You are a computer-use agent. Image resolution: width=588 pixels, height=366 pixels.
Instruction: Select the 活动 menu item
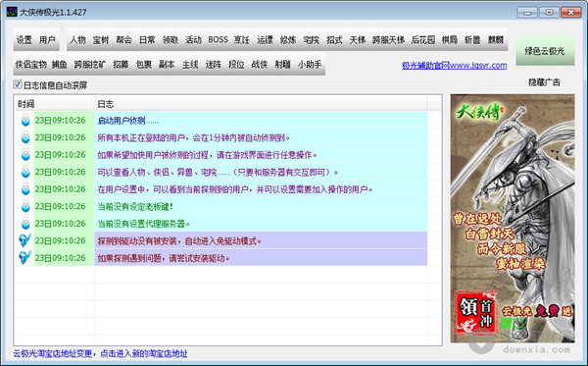193,40
